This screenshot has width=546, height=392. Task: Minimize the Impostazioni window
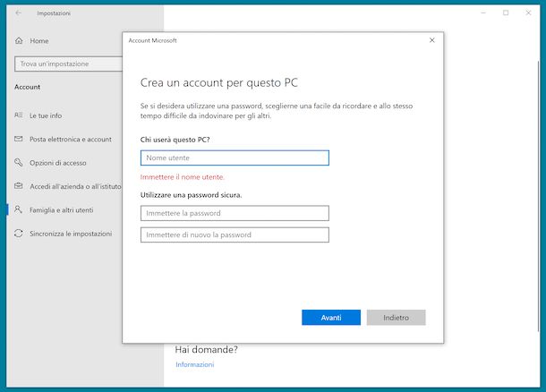click(x=483, y=13)
